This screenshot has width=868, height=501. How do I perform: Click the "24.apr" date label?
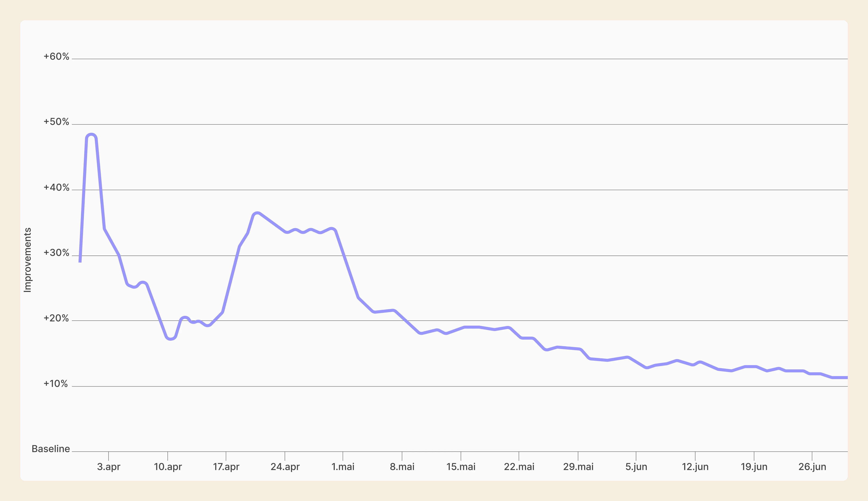point(285,467)
